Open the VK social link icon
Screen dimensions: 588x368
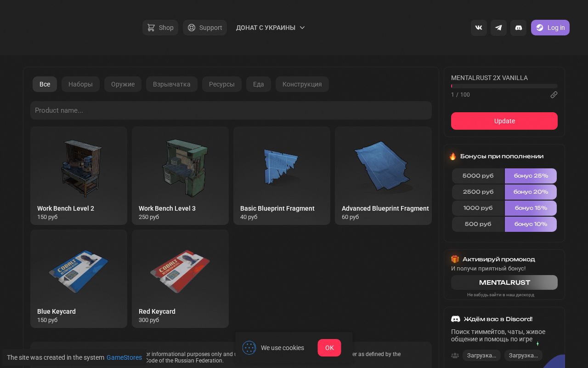click(479, 28)
